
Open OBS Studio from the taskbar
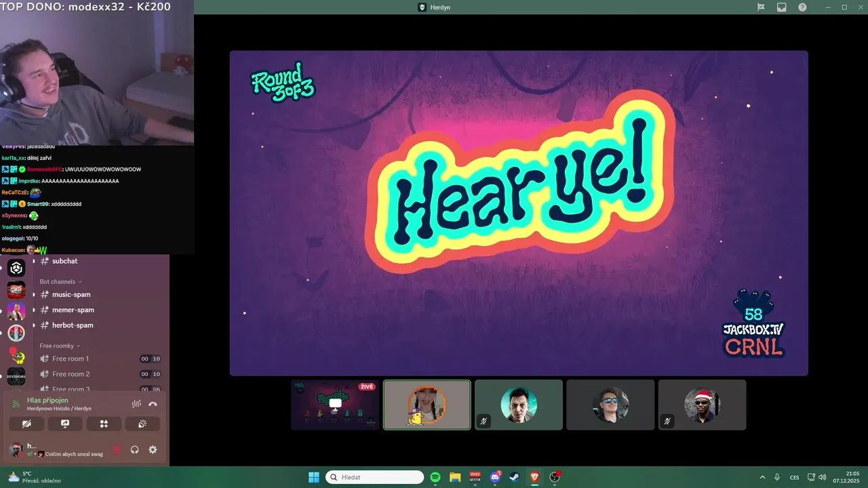point(555,477)
